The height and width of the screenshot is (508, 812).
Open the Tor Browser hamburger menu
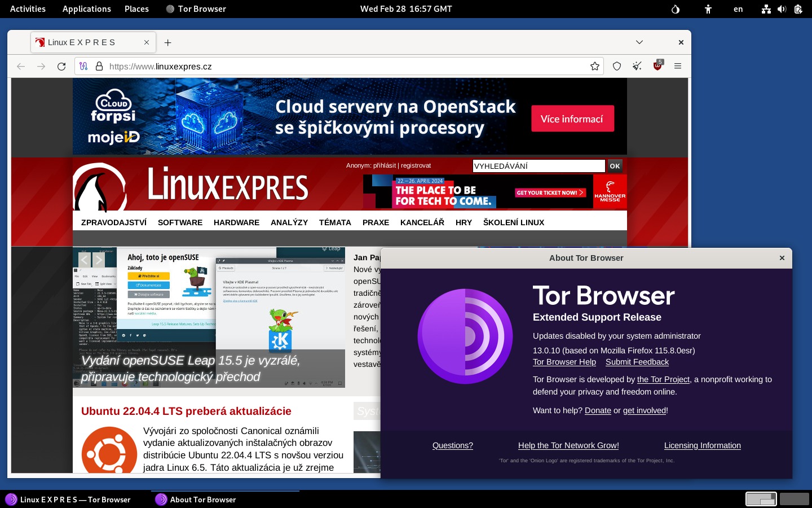click(678, 67)
